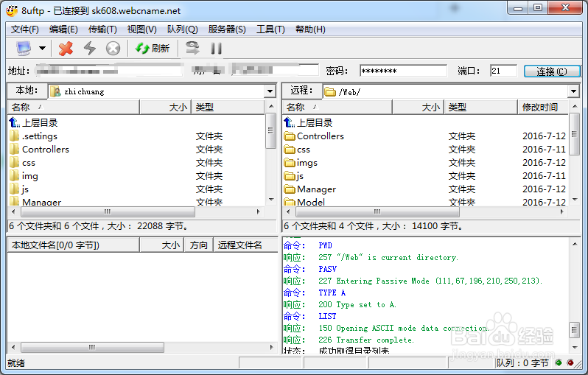Focus the address 地址 input field
588x375 pixels.
(108, 70)
